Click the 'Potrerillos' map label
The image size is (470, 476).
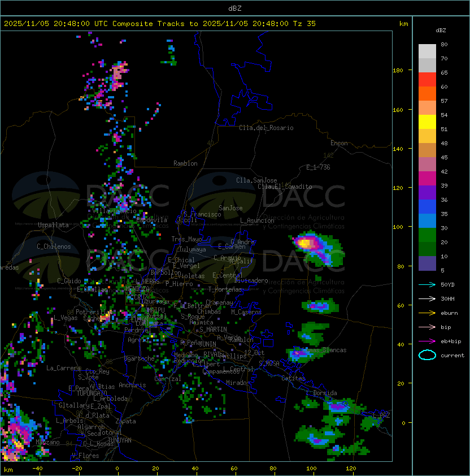(94, 312)
